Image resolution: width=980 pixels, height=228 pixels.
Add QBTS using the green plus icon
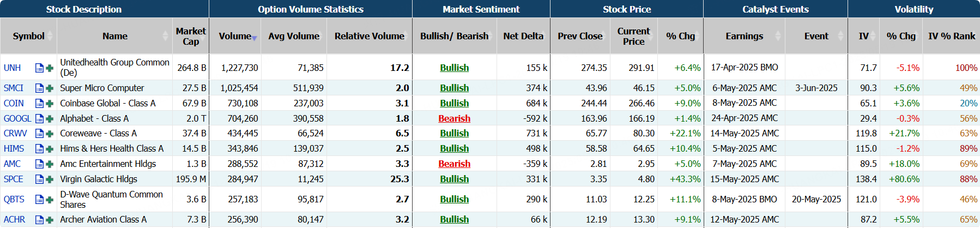coord(50,200)
